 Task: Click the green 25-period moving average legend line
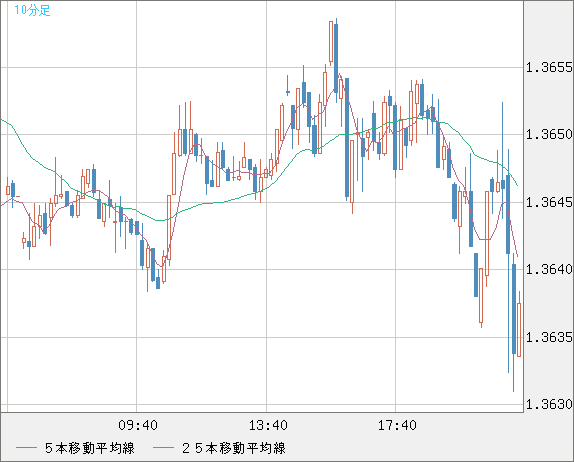[x=163, y=448]
